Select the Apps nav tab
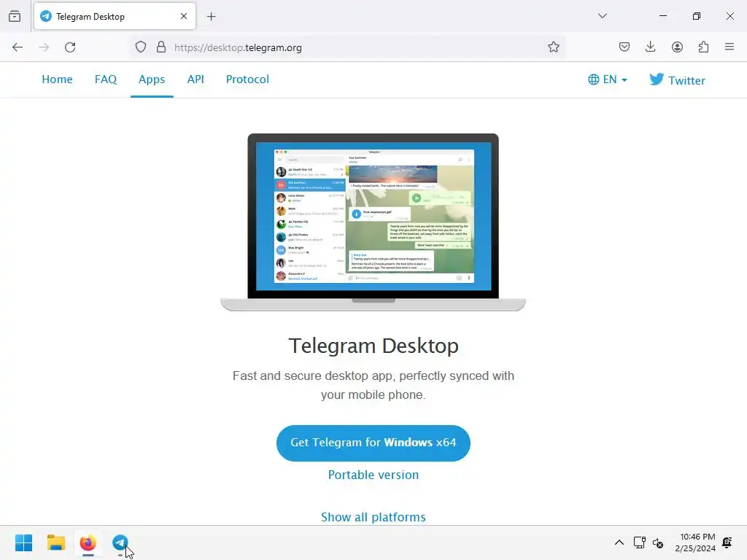Image resolution: width=747 pixels, height=560 pixels. point(152,79)
